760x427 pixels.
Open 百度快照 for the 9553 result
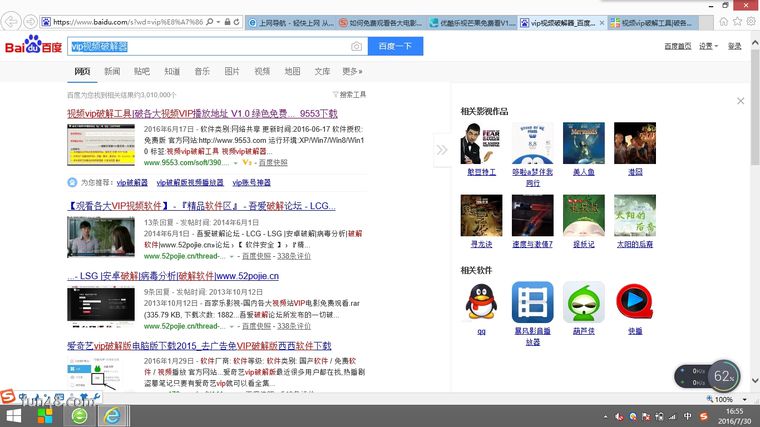click(273, 162)
